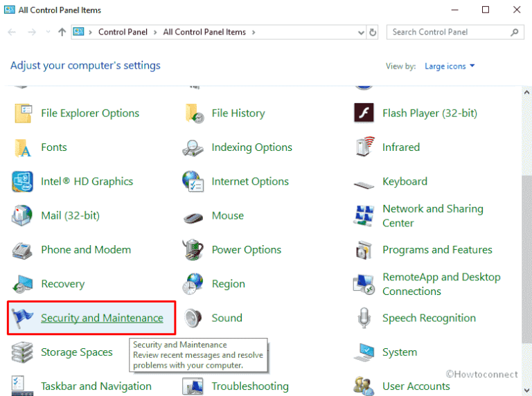Open the Taskbar and Navigation icon
532x396 pixels.
22,386
